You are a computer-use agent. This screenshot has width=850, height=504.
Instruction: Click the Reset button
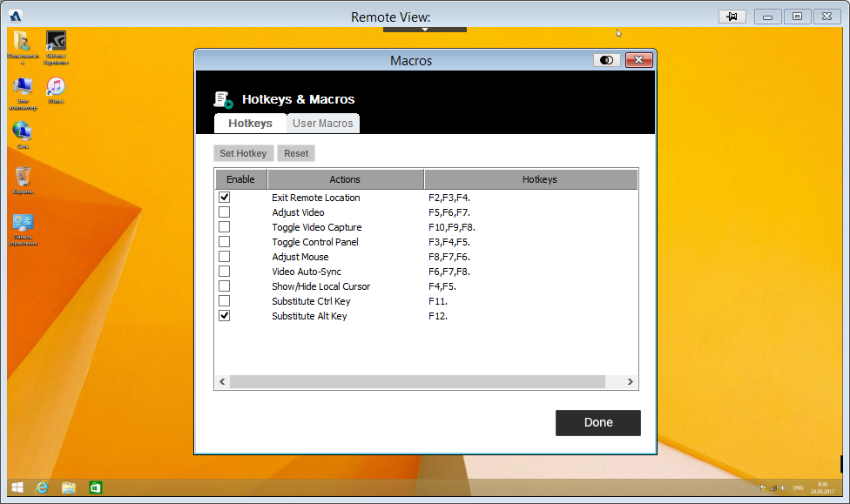[296, 153]
